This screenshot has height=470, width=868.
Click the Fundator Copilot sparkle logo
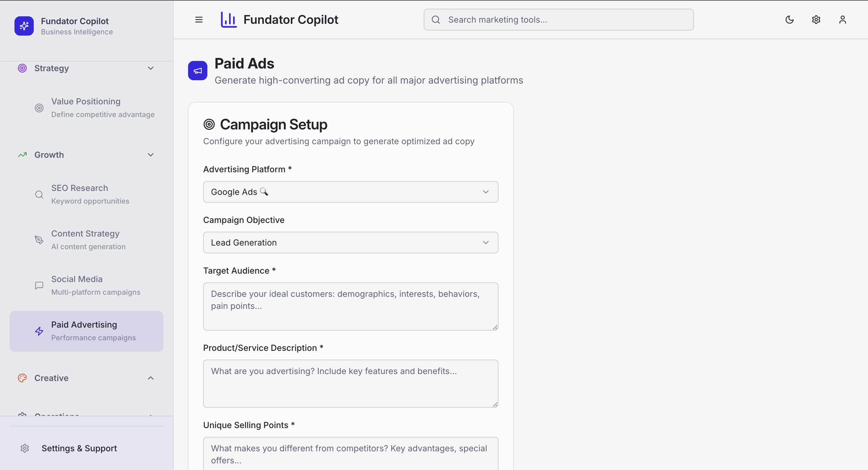[x=24, y=26]
